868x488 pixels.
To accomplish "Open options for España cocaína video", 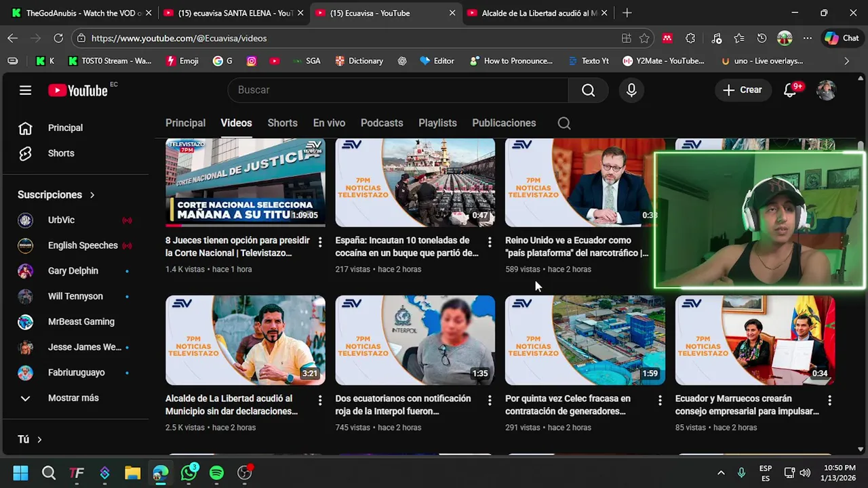I will [490, 242].
